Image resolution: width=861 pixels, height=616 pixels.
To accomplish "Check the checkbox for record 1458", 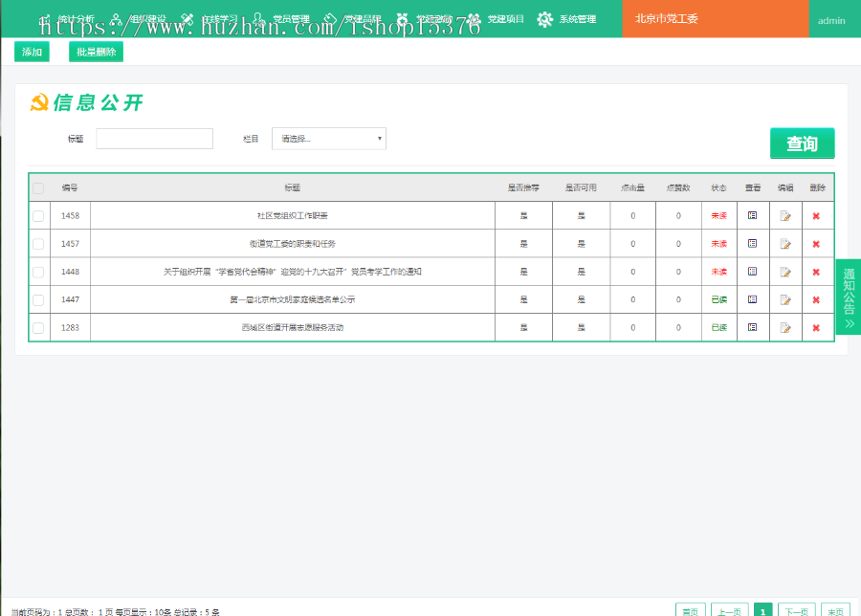I will coord(38,216).
